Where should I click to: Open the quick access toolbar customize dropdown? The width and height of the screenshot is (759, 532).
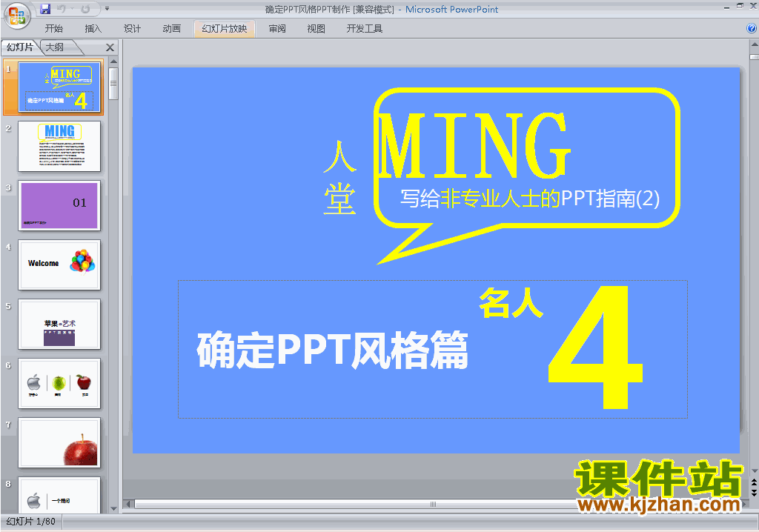[107, 9]
